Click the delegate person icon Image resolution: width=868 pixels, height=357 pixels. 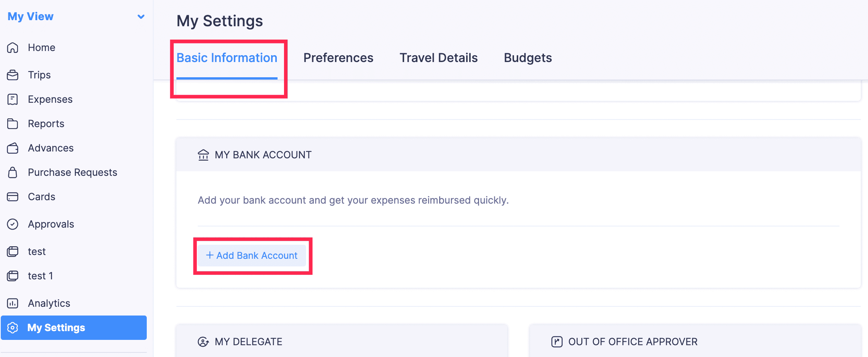point(203,341)
